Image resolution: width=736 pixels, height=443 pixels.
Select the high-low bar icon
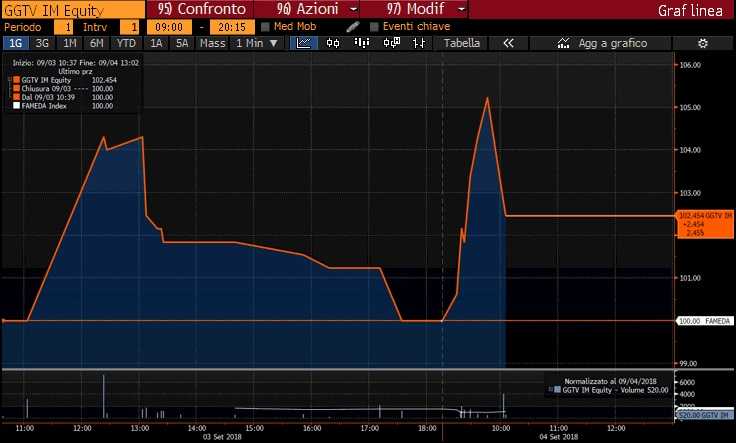[419, 43]
